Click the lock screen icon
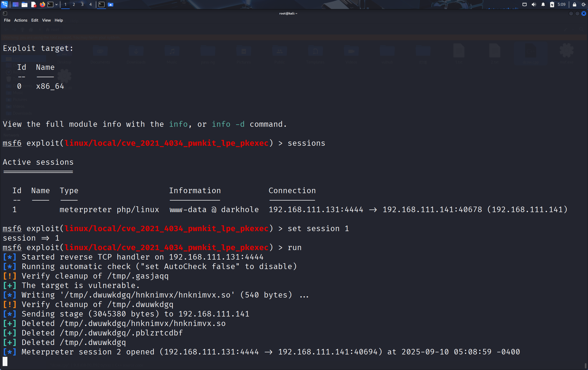This screenshot has width=588, height=370. (x=574, y=4)
